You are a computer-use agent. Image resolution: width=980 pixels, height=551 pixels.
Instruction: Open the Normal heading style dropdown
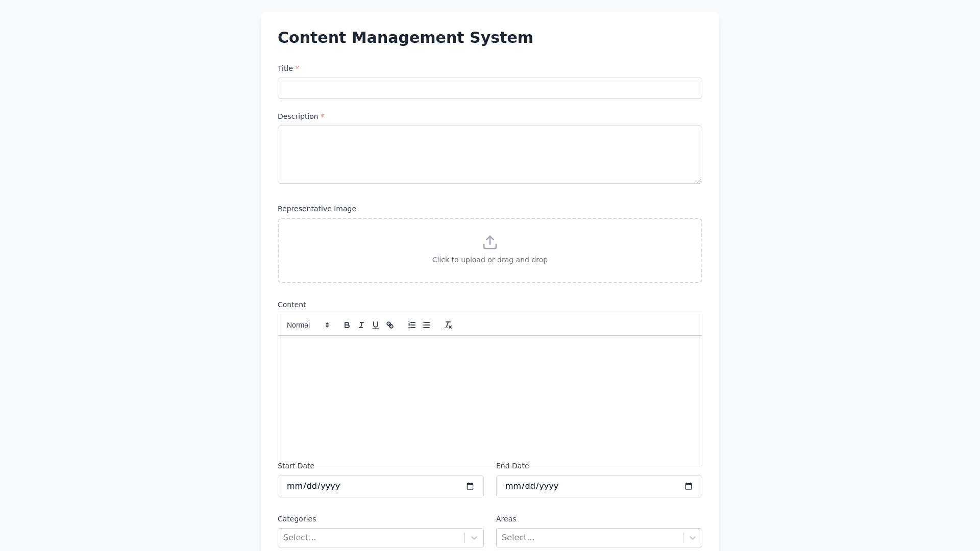[308, 325]
